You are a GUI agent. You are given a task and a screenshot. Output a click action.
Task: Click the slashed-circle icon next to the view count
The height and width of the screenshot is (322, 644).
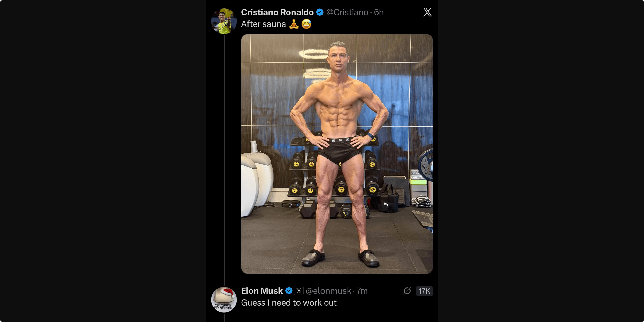408,291
